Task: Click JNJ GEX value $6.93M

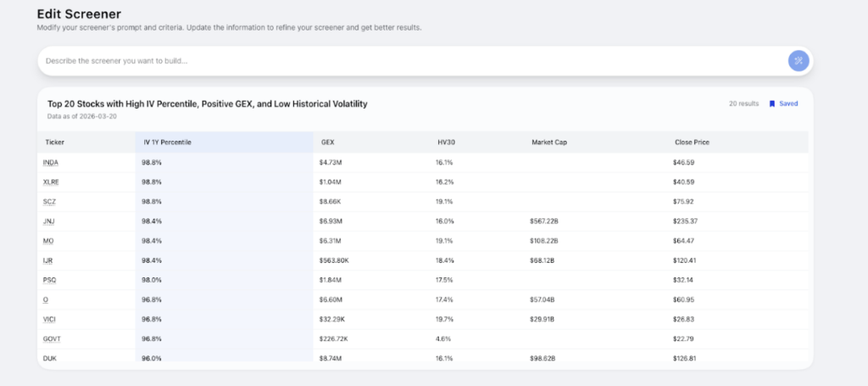Action: pos(331,221)
